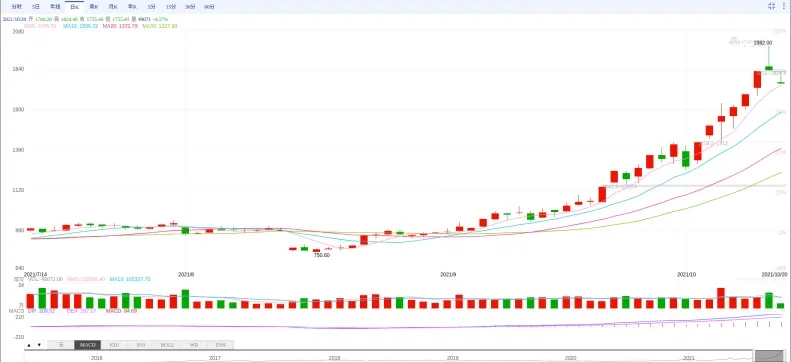Click the MA30 moving average legend label
The image size is (791, 362).
click(159, 26)
